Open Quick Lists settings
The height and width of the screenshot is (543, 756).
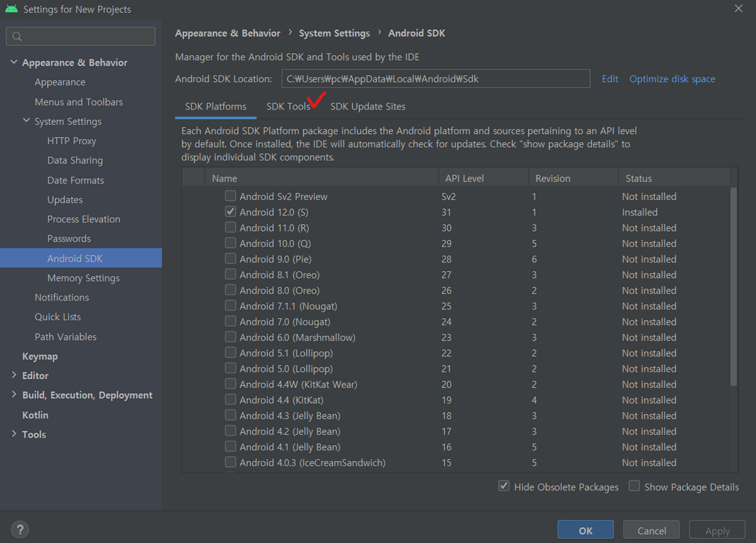tap(58, 316)
